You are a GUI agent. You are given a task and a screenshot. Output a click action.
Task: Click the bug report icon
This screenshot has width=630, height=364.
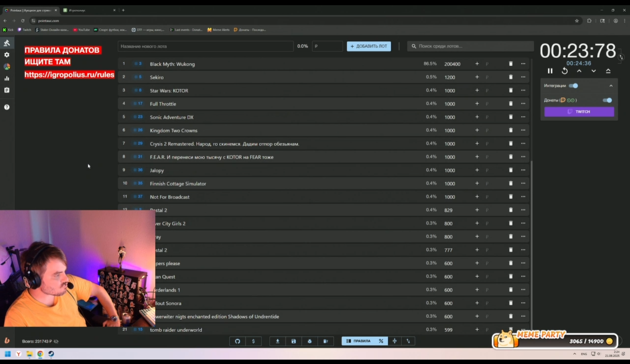(x=310, y=341)
